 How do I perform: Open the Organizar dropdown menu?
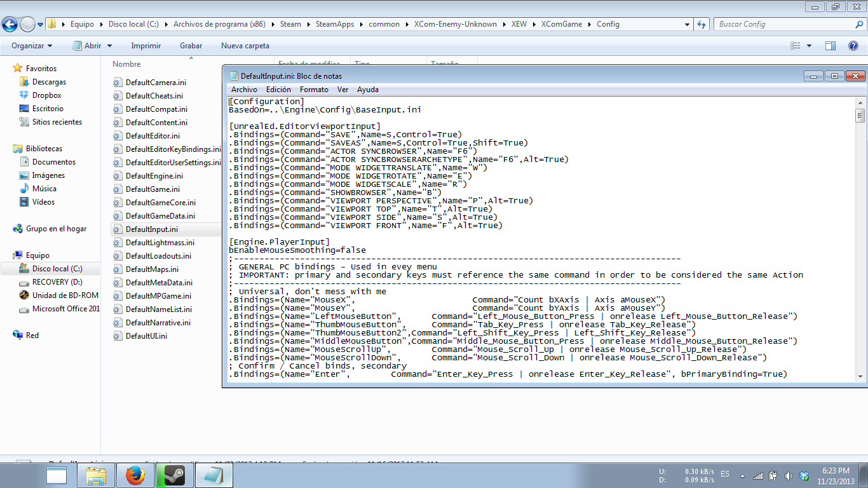(x=32, y=46)
